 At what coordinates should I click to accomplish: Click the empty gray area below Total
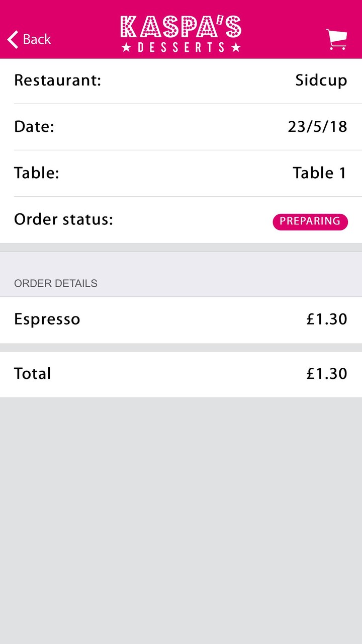click(x=181, y=518)
